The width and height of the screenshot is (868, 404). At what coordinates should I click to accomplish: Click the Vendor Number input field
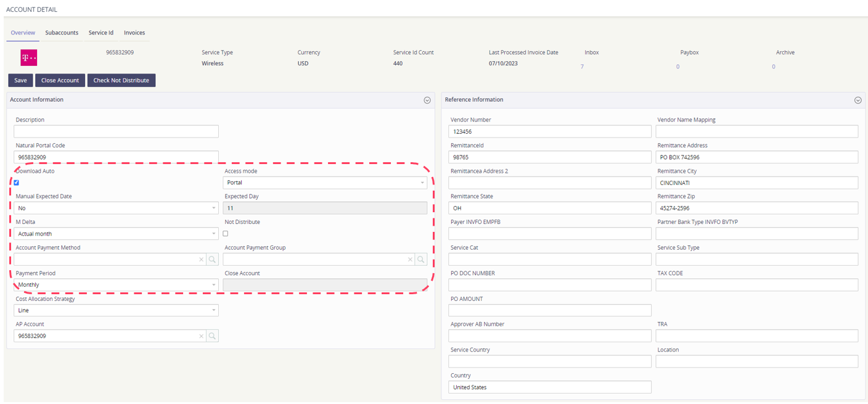(x=550, y=131)
